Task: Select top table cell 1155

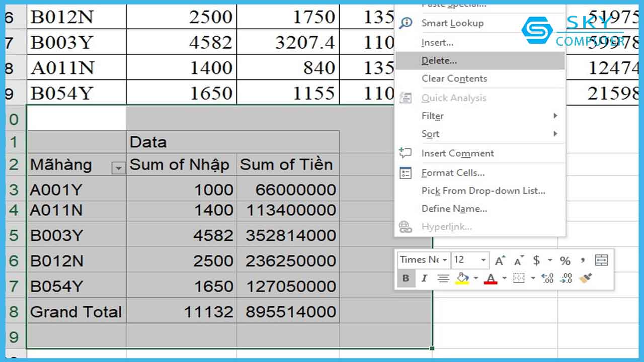Action: coord(288,93)
